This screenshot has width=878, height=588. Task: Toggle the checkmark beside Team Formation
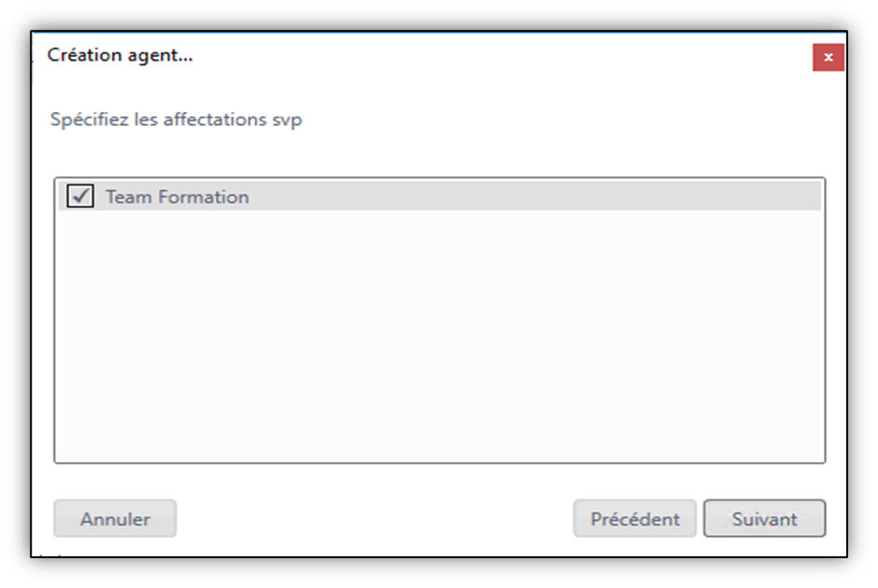point(80,196)
